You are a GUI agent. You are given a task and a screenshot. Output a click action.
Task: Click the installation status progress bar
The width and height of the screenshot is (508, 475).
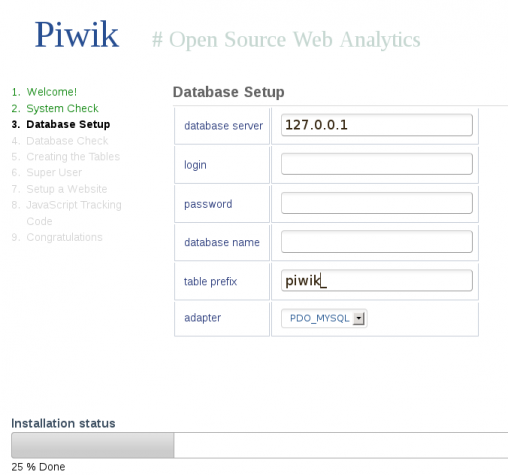click(x=260, y=445)
